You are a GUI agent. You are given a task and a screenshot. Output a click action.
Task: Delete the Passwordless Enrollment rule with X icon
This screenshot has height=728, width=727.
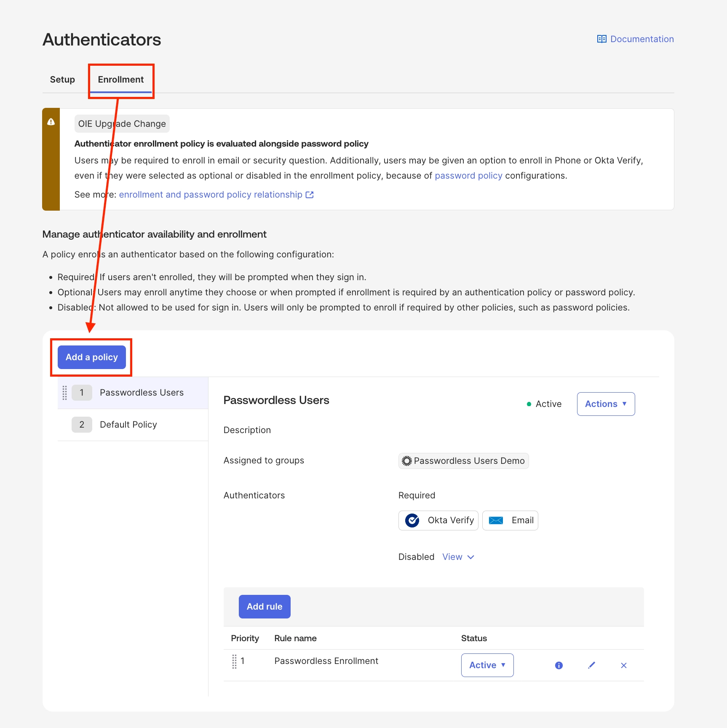coord(624,665)
